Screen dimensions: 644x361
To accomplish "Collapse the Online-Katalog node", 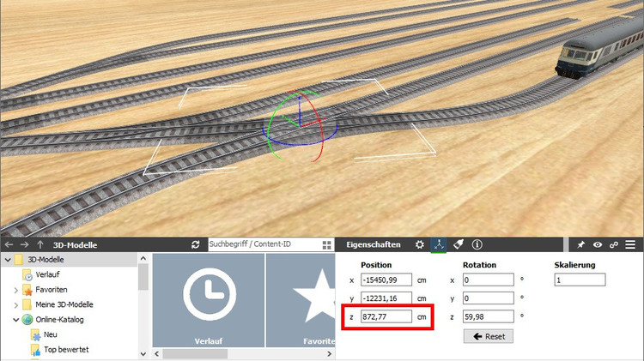I will point(15,320).
